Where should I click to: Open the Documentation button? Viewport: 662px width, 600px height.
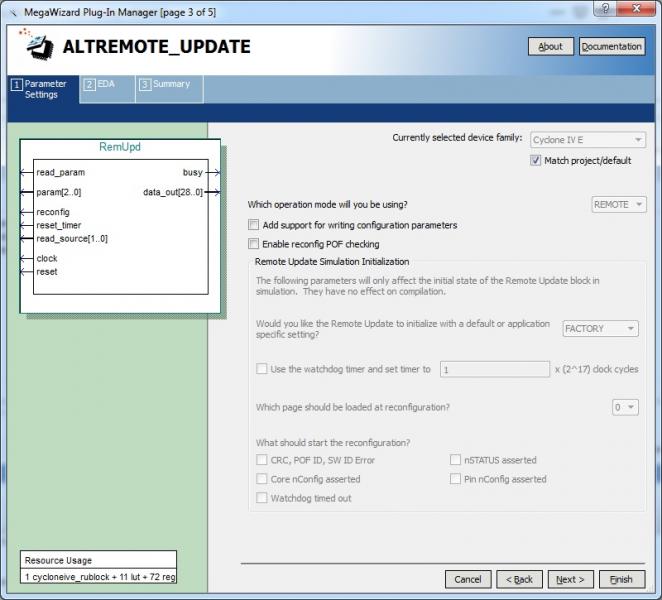tap(611, 46)
